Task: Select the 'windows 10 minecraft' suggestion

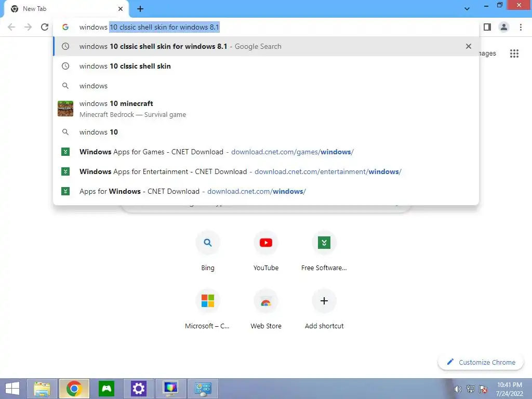Action: pyautogui.click(x=266, y=109)
